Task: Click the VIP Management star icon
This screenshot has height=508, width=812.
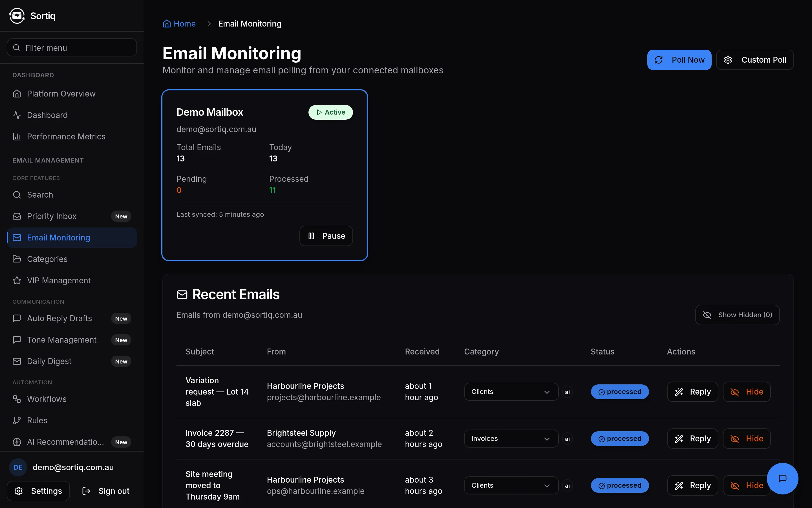Action: [x=17, y=281]
